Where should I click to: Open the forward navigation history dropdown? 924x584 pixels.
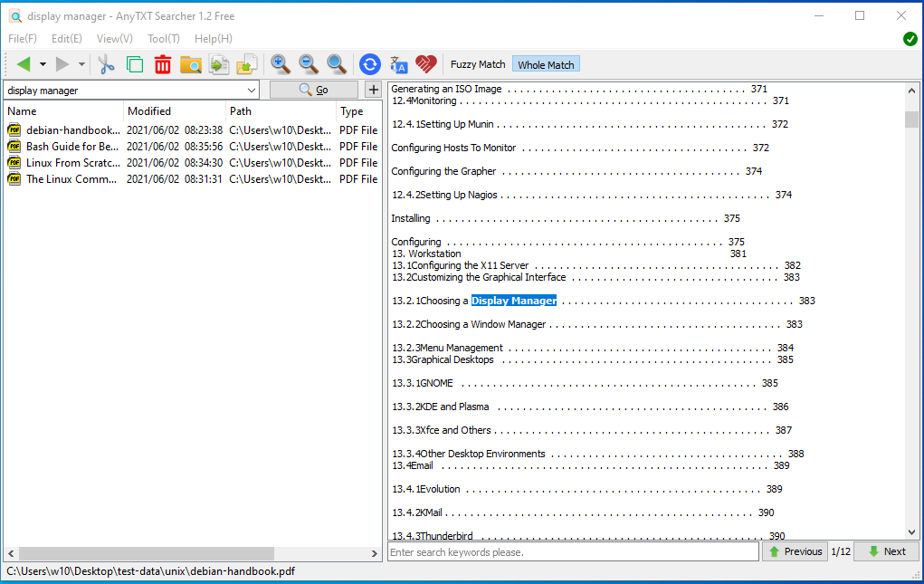tap(81, 64)
